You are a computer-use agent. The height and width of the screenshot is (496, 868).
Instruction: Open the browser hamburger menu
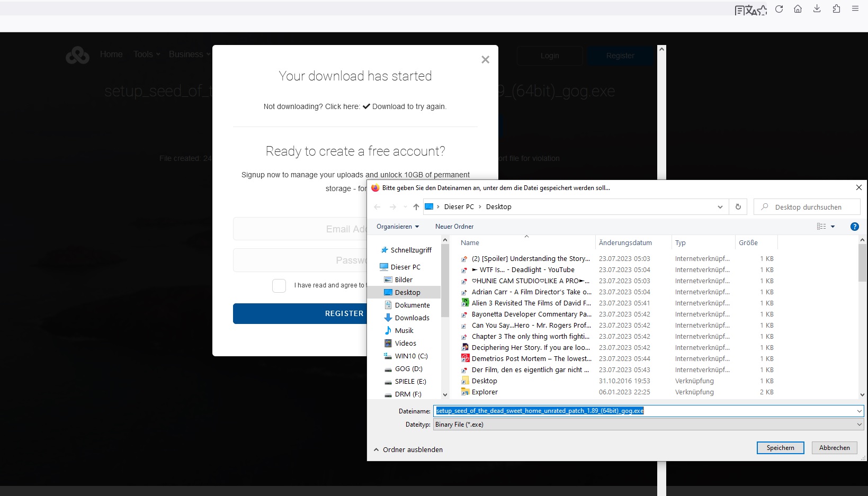(855, 9)
